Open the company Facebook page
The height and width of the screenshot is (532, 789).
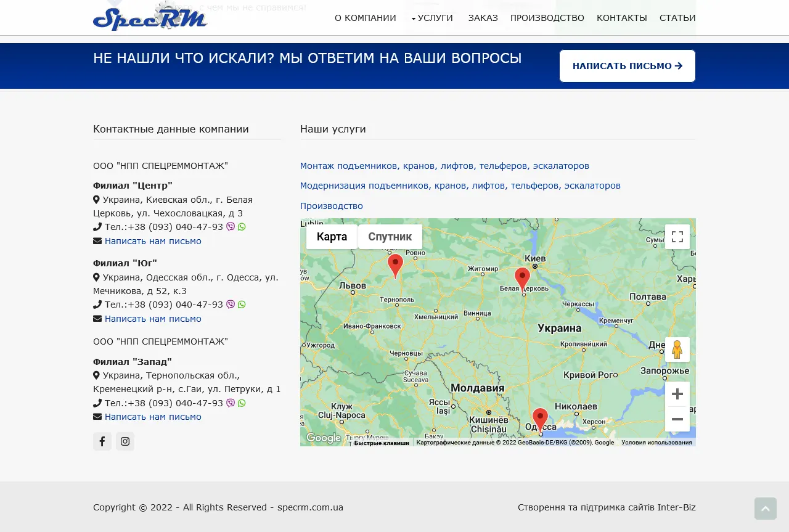[x=102, y=441]
